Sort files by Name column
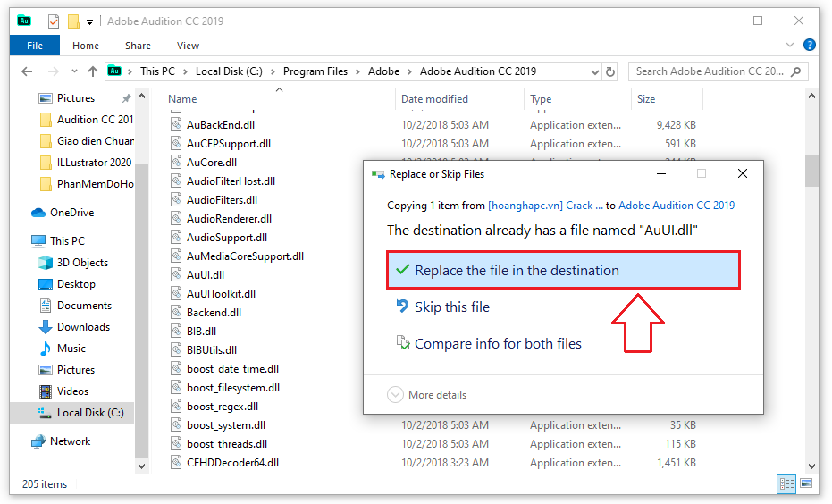Image resolution: width=832 pixels, height=504 pixels. point(182,99)
